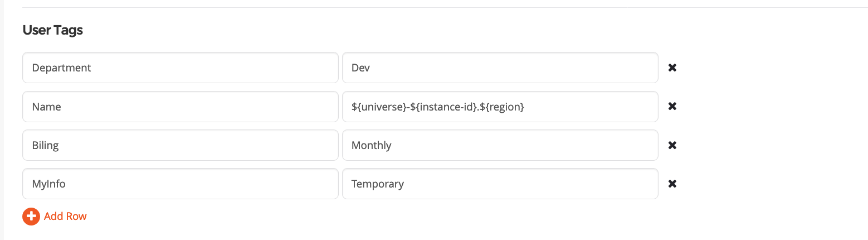Screen dimensions: 868x240
Task: Place cursor after the word Temporary
Action: [x=405, y=184]
